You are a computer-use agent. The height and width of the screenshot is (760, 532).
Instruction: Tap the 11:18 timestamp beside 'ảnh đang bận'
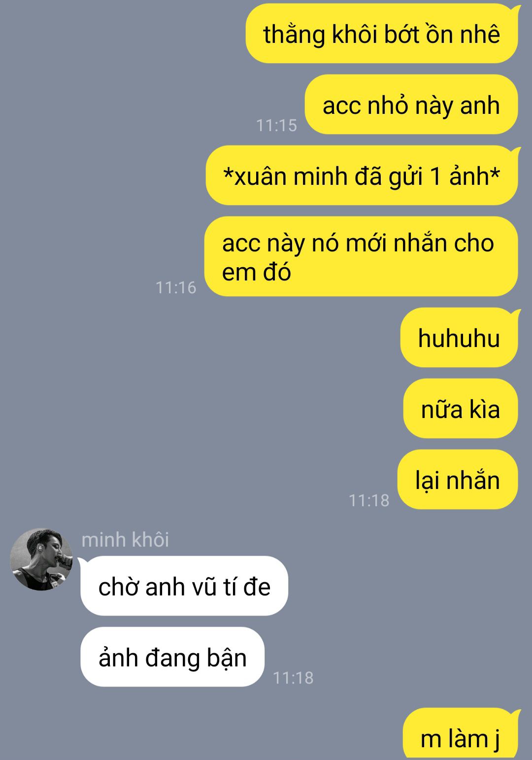pyautogui.click(x=293, y=678)
